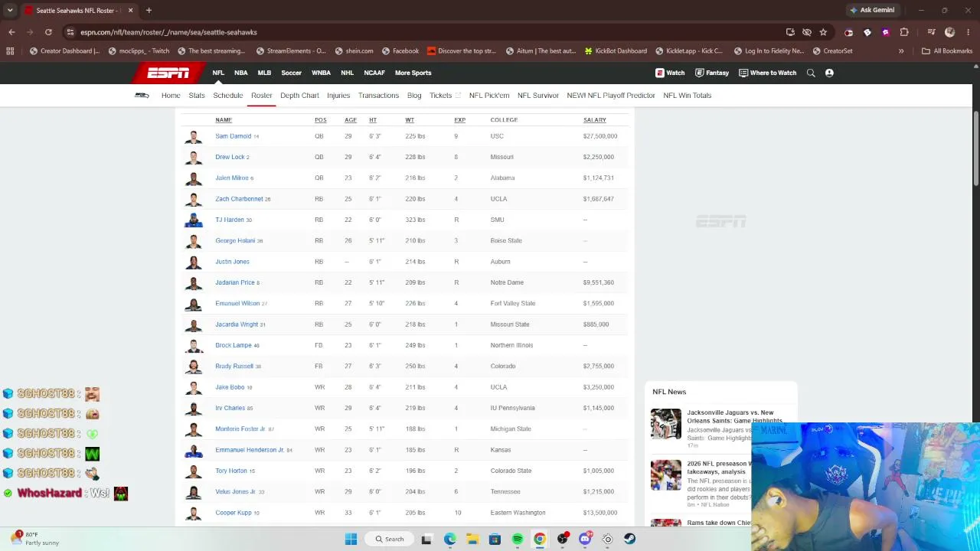Open Microsoft Store from the taskbar

(x=495, y=539)
